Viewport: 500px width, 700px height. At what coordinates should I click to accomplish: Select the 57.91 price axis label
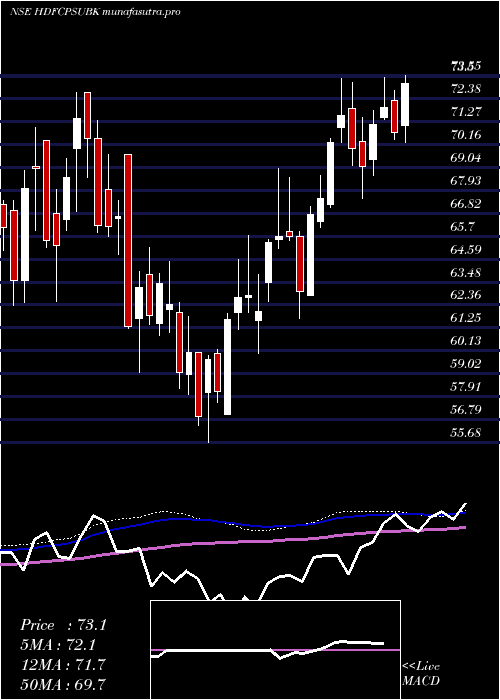(466, 387)
